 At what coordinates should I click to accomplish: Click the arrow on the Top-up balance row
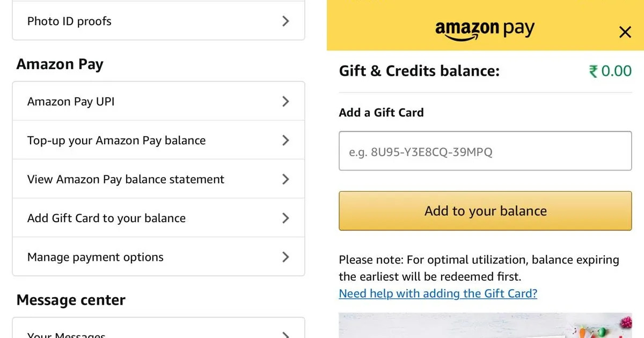tap(286, 141)
